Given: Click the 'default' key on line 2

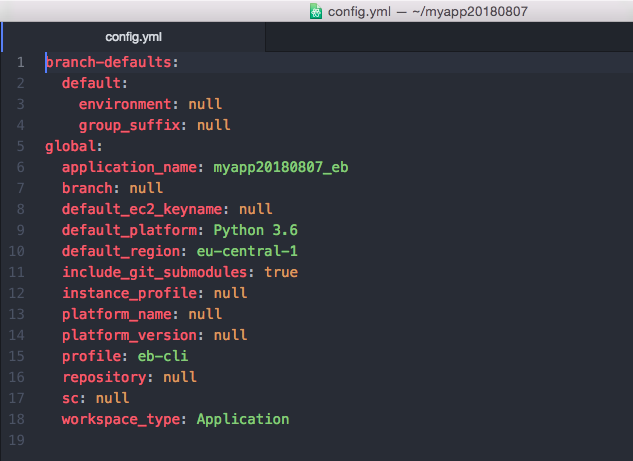Looking at the screenshot, I should 92,83.
